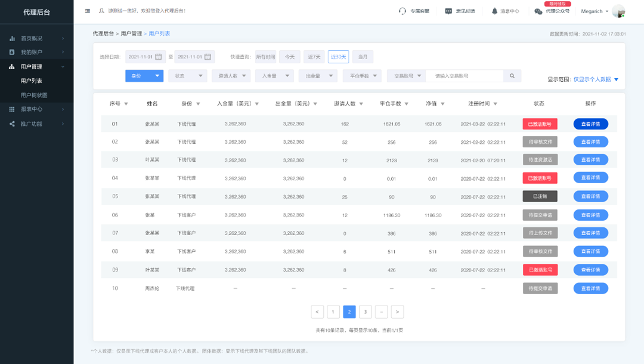Screen dimensions: 644x364
Task: Open 意见反馈 via the chat bubble icon
Action: pos(448,11)
